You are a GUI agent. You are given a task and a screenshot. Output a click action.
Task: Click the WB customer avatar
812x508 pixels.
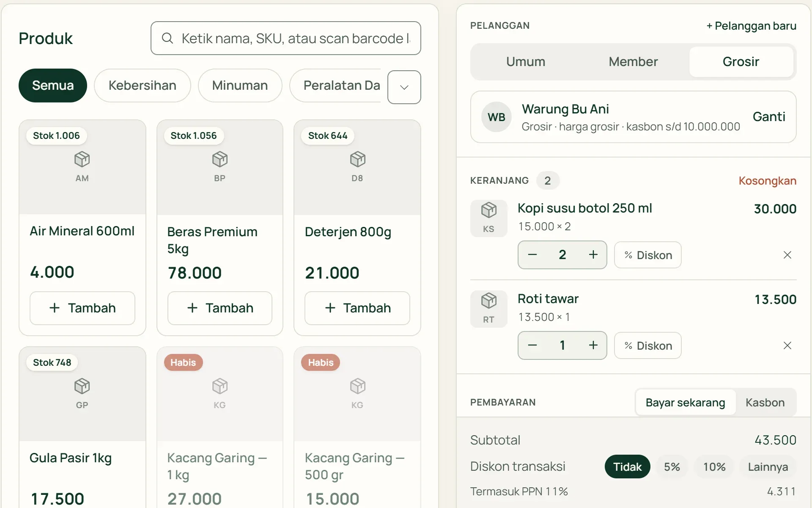tap(497, 117)
